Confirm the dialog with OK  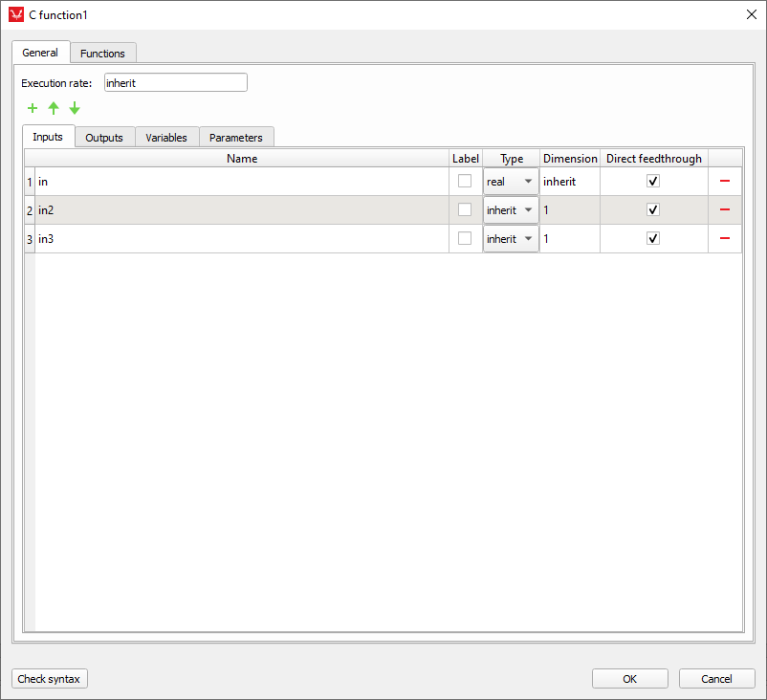click(x=629, y=679)
